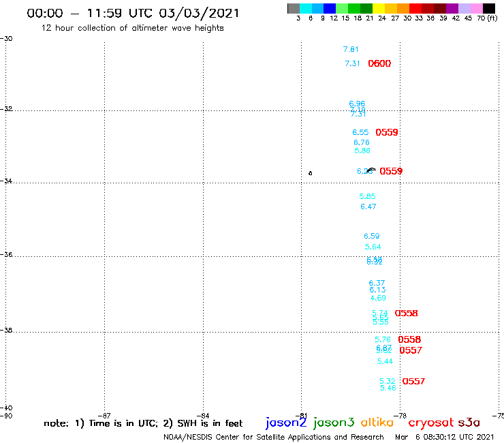
Task: Click the NOAA/NESDIS Center credit line
Action: [274, 437]
